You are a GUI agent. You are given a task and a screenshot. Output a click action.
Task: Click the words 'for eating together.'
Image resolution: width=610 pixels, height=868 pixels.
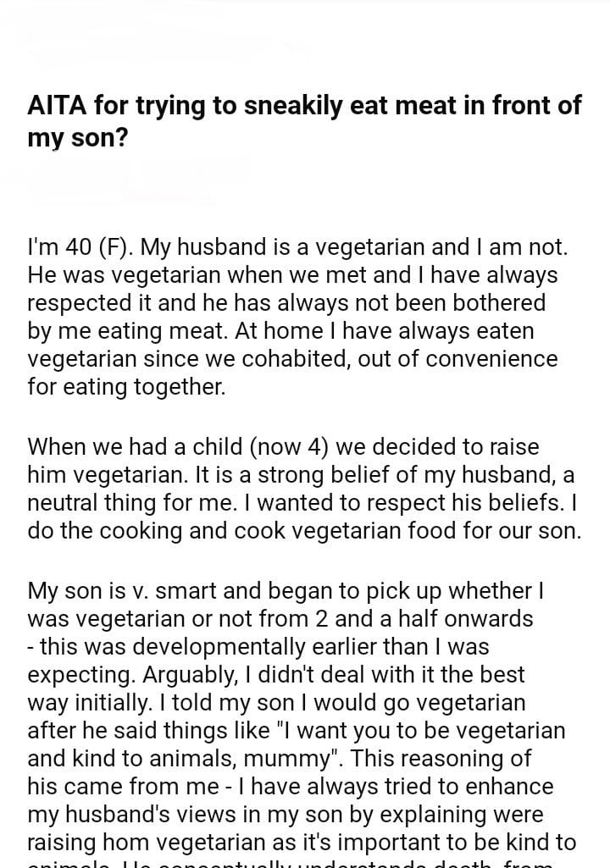[127, 387]
